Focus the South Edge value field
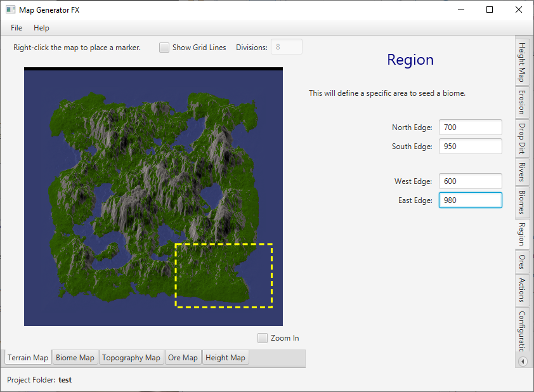Screen dimensions: 534x392 click(x=470, y=147)
